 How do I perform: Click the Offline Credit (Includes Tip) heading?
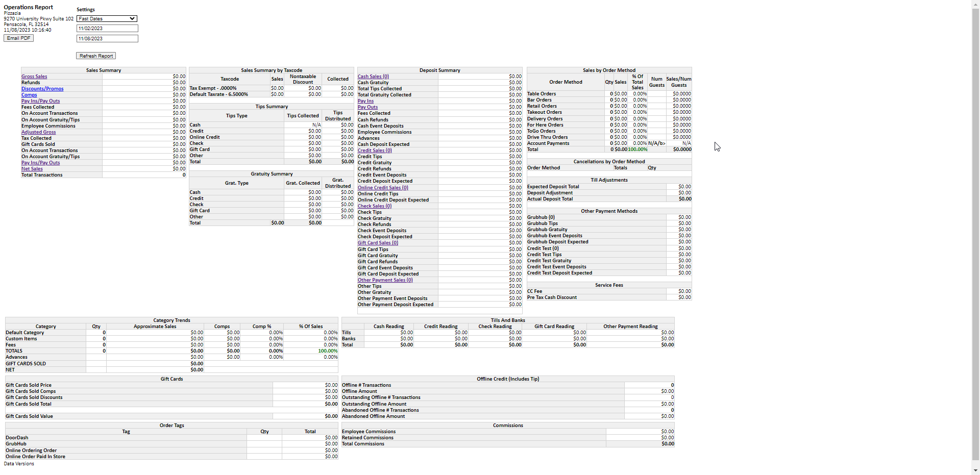point(508,379)
